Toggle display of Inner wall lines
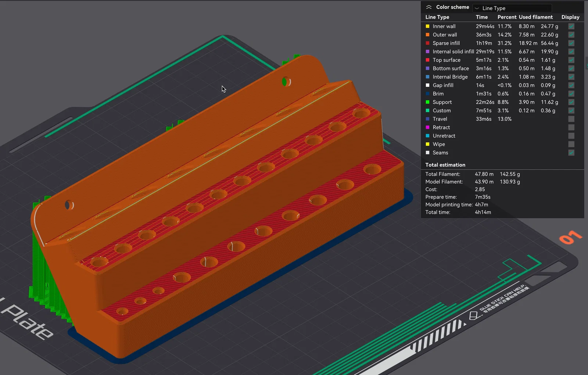588x375 pixels. point(571,26)
